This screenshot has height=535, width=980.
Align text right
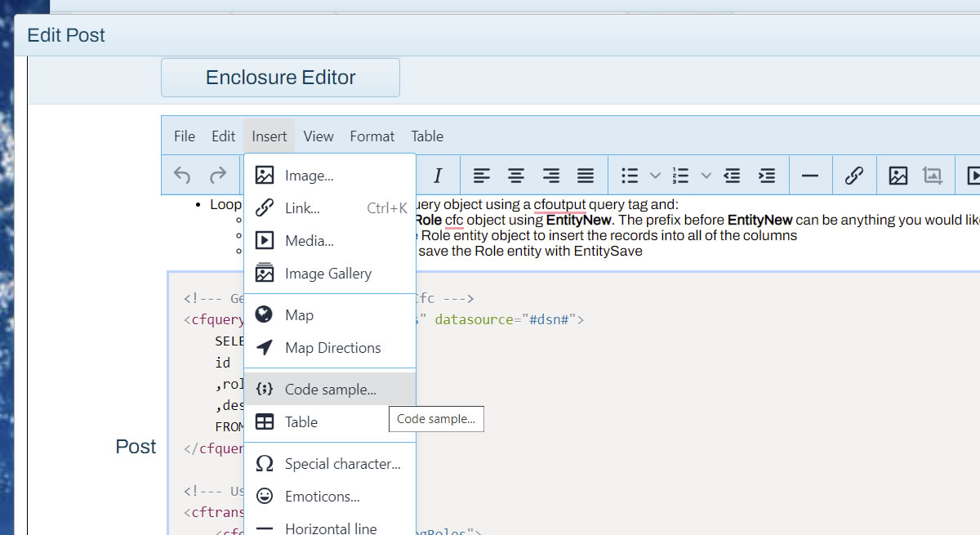(551, 175)
